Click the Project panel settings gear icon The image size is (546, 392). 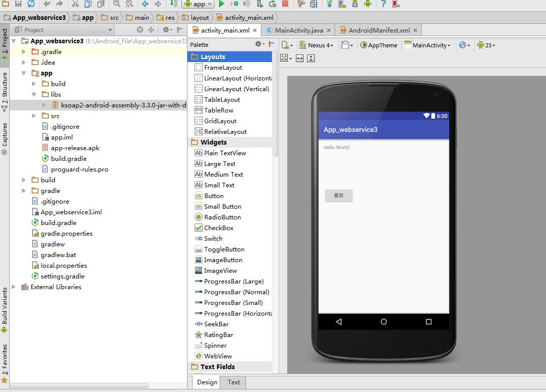(166, 30)
